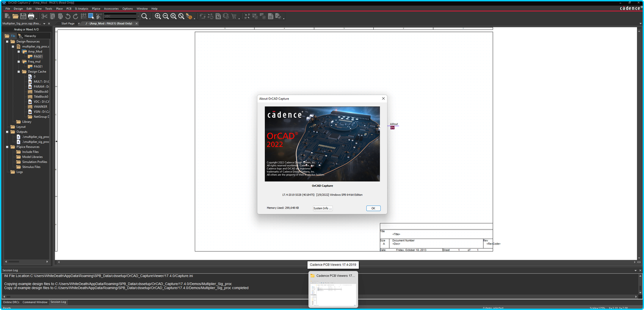Select PAGE1 under Freq_mul
The image size is (644, 310).
pos(38,66)
